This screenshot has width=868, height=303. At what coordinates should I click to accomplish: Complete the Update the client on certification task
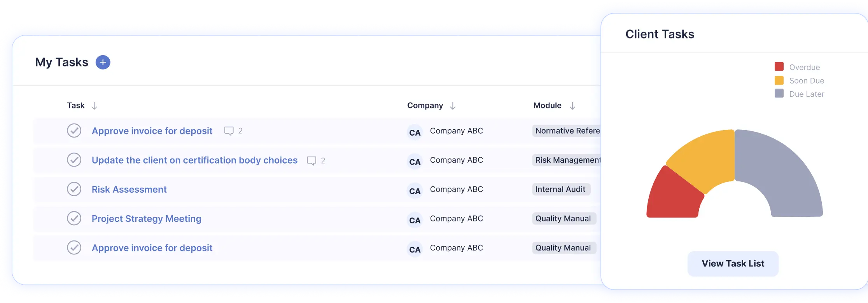pos(74,160)
